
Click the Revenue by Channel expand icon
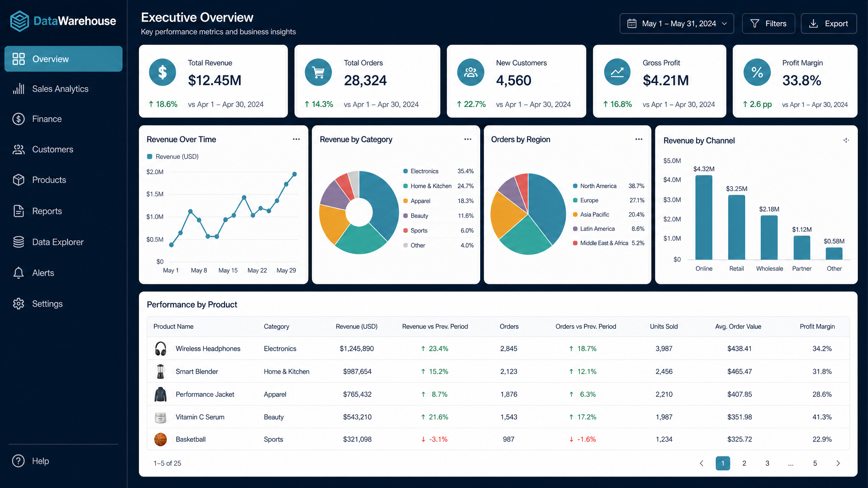point(846,140)
